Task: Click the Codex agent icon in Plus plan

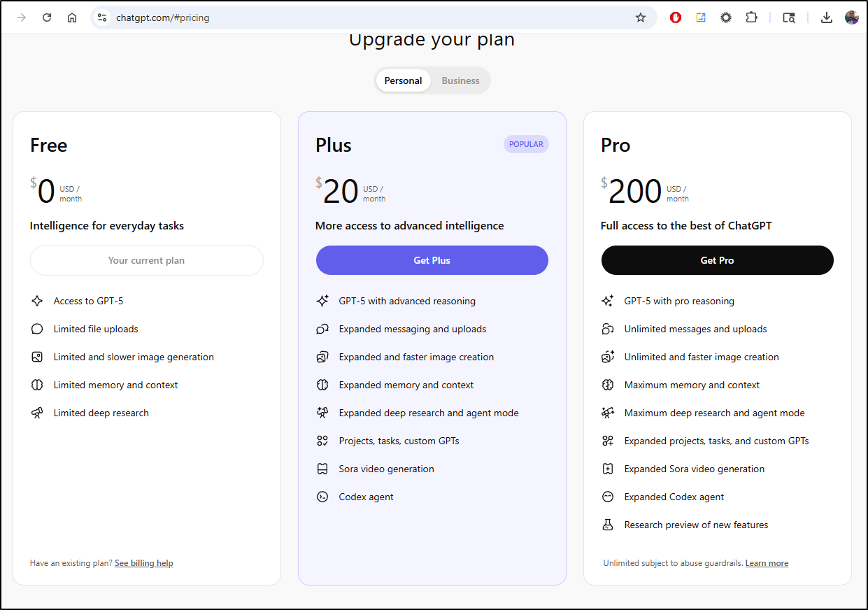Action: click(322, 497)
